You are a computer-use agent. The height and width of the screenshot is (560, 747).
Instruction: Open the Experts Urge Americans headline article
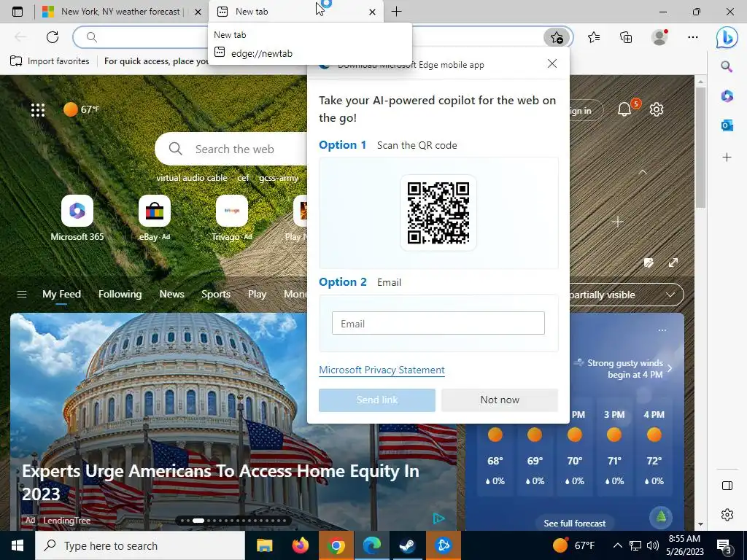[220, 482]
